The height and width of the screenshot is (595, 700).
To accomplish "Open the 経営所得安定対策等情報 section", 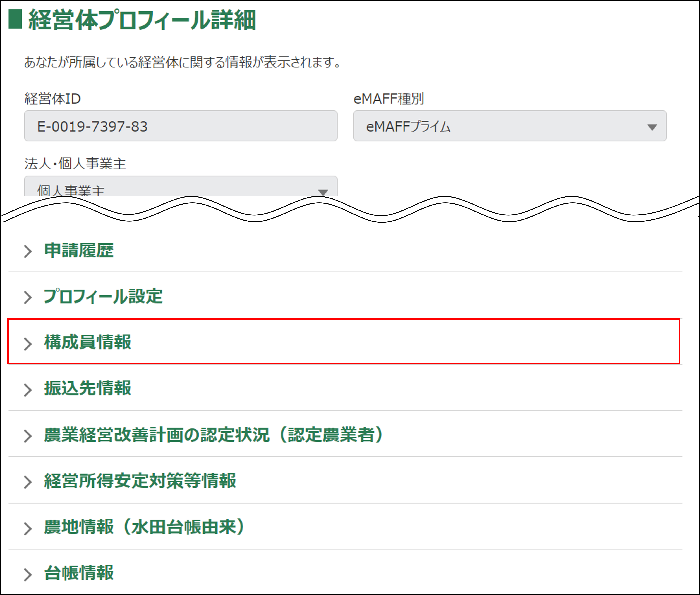I will tap(140, 481).
